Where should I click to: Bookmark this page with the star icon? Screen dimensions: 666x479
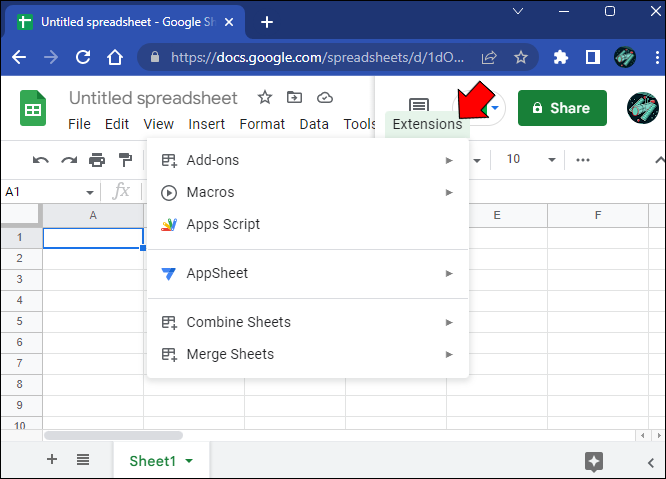[x=521, y=57]
